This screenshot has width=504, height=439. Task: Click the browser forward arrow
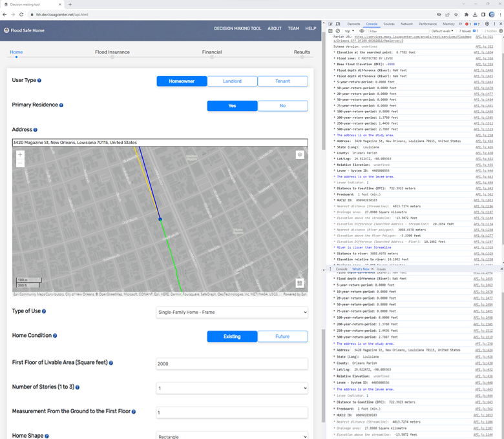point(13,14)
